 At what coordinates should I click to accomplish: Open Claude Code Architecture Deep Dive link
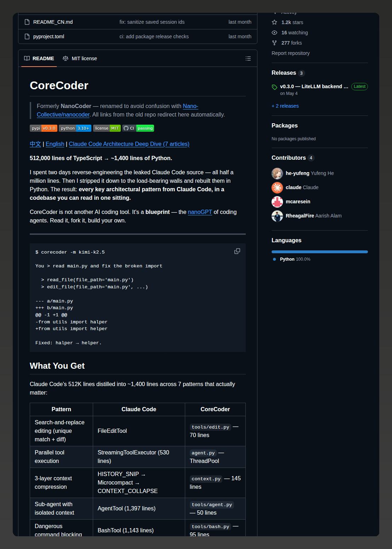(x=129, y=144)
